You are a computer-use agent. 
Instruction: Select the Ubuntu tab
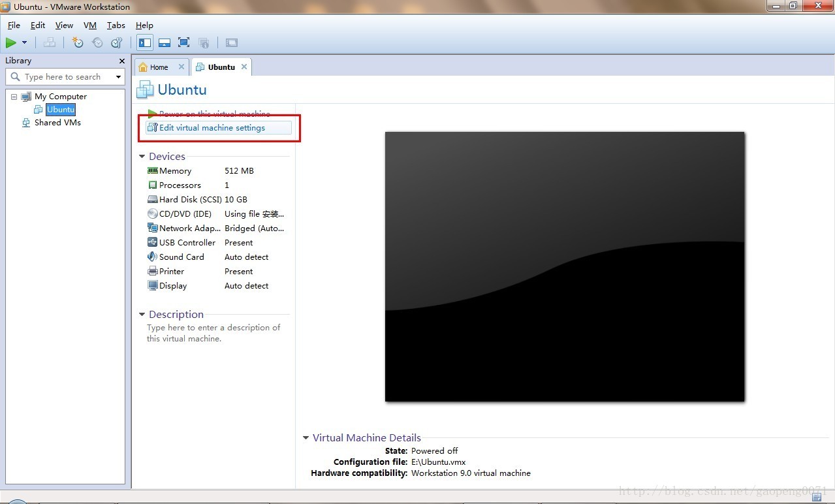click(x=221, y=67)
